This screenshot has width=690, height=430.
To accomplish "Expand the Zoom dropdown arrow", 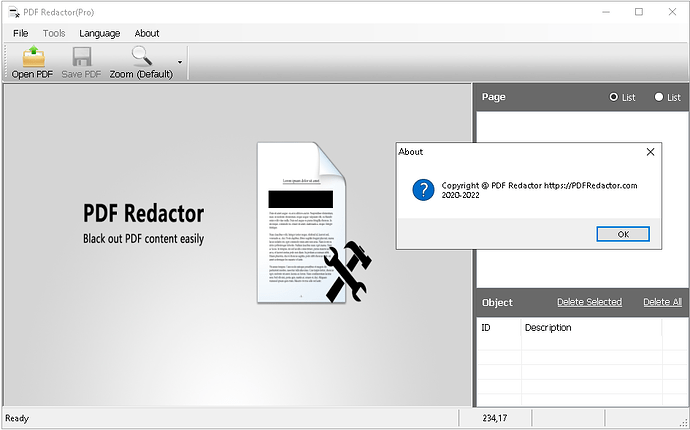I will point(180,62).
